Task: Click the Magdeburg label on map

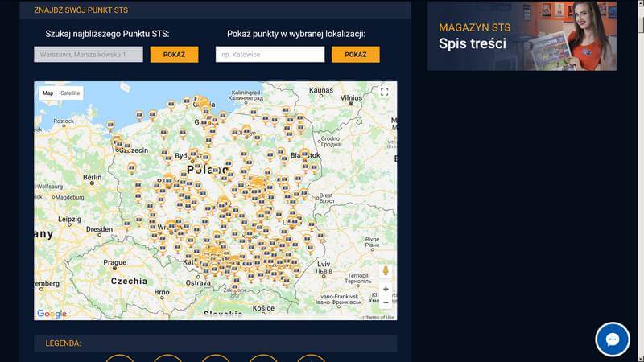Action: [69, 197]
